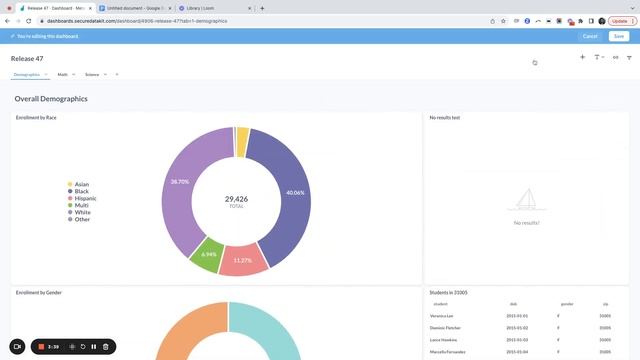Image resolution: width=640 pixels, height=360 pixels.
Task: Click the Other legend label
Action: pos(82,219)
